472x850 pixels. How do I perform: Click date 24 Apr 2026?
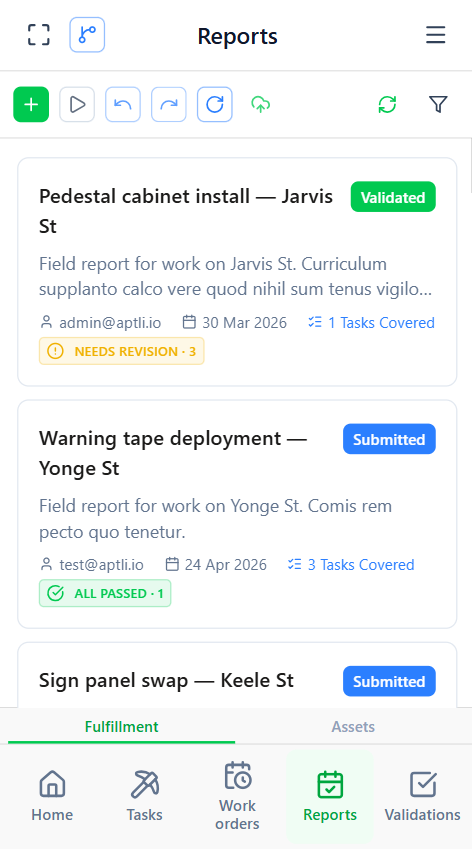click(x=216, y=565)
